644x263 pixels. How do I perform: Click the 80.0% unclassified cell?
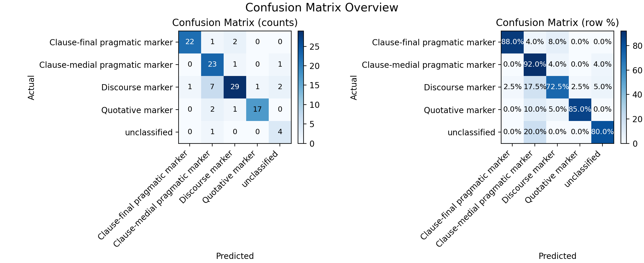[x=602, y=132]
